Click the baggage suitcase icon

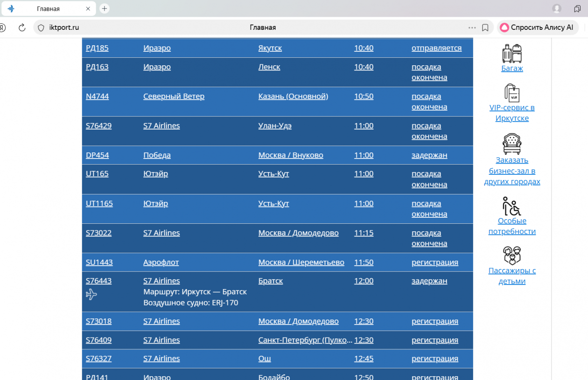512,54
